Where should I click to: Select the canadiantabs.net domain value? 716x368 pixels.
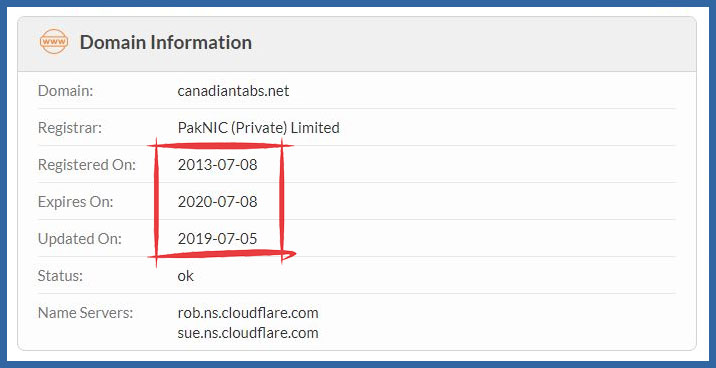pos(233,91)
